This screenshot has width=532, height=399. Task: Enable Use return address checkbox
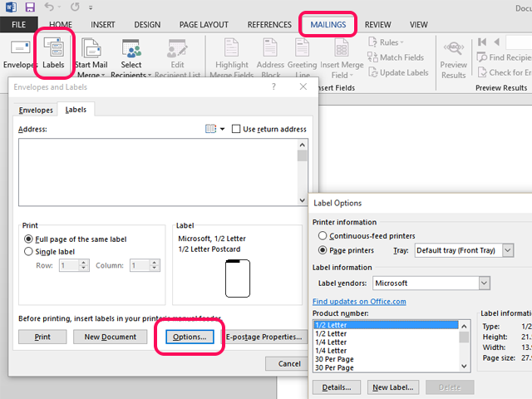[x=236, y=129]
